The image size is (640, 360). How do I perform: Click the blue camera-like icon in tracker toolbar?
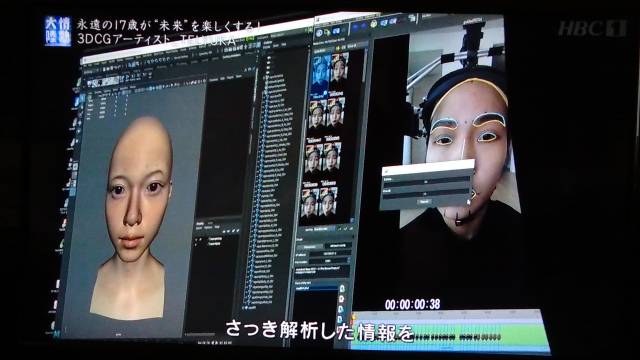[337, 31]
